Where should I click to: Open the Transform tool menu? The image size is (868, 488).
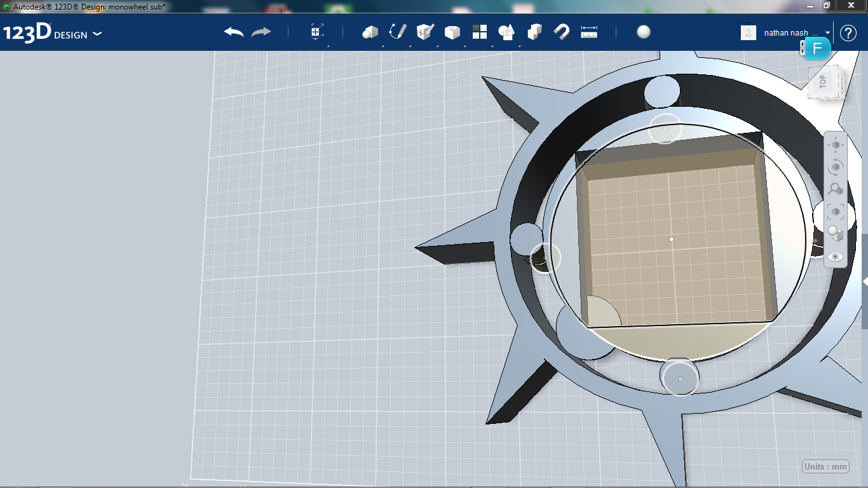click(x=317, y=32)
